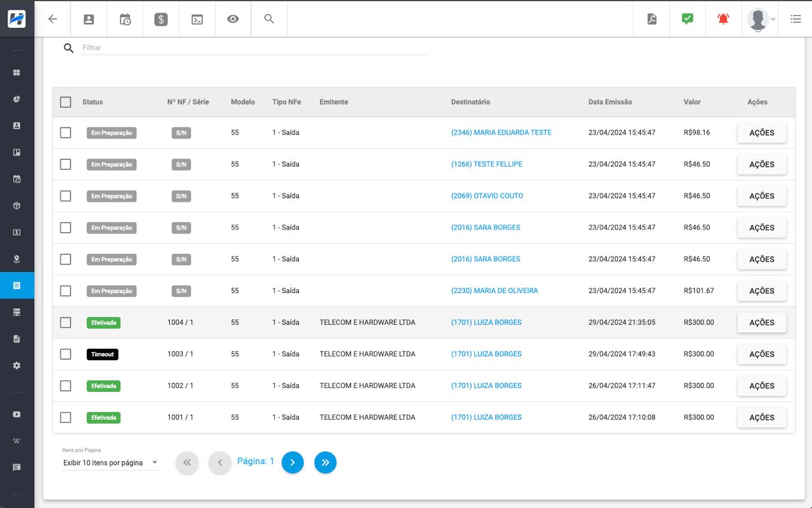Open the package cube icon in sidebar

16,206
